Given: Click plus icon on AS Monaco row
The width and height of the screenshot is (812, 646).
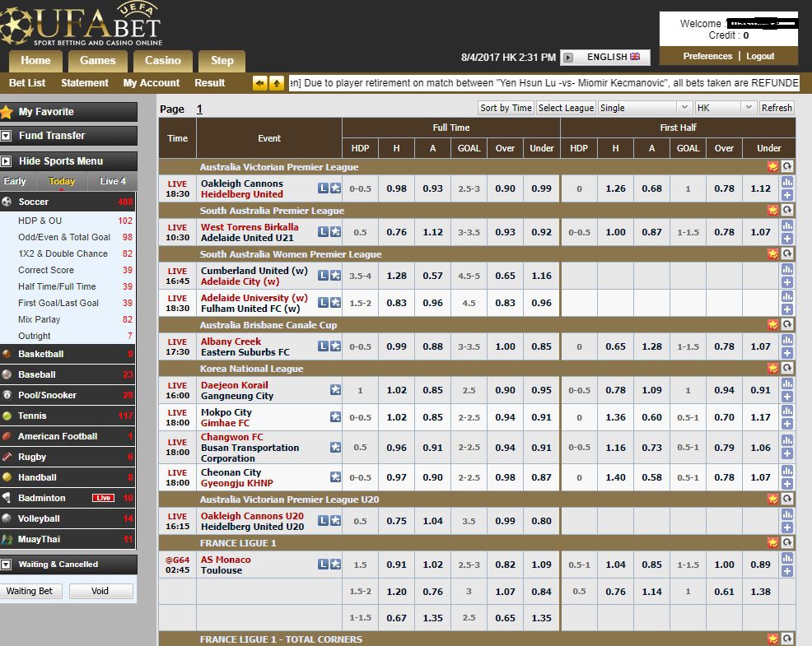Looking at the screenshot, I should (x=786, y=571).
